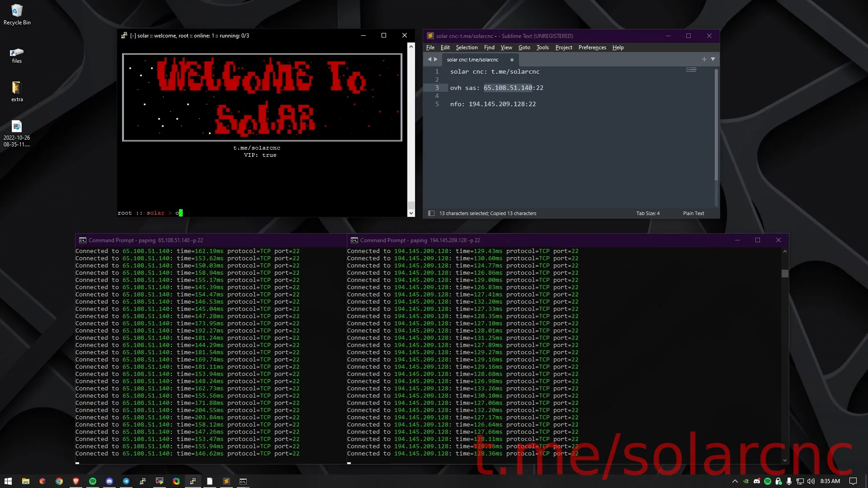
Task: Close the unsaved tab using its dot
Action: tap(512, 60)
